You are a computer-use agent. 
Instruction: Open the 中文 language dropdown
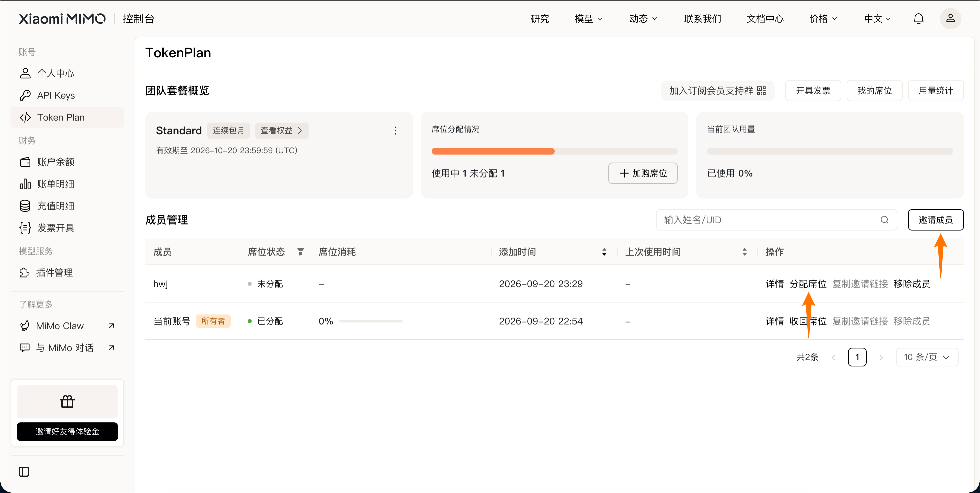point(877,19)
